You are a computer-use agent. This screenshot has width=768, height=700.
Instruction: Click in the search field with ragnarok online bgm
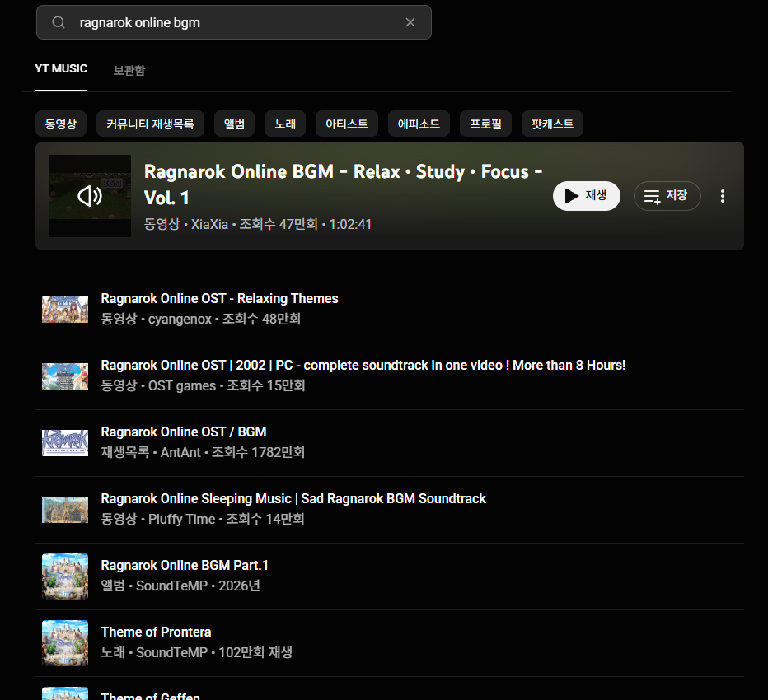tap(231, 22)
